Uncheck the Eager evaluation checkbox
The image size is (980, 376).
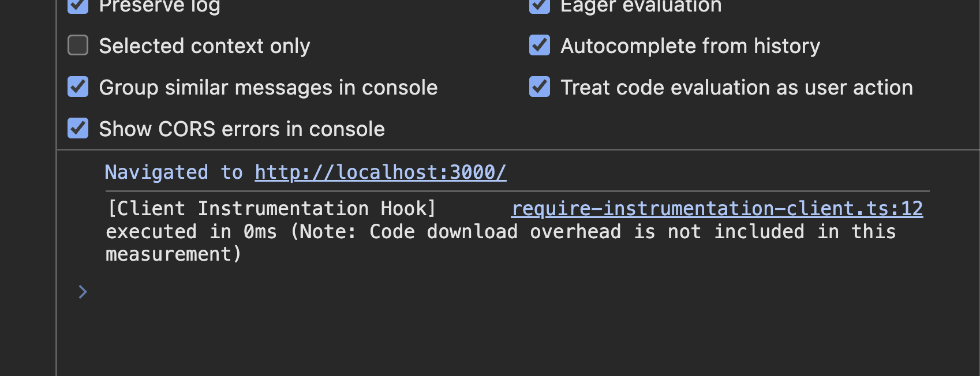point(540,6)
